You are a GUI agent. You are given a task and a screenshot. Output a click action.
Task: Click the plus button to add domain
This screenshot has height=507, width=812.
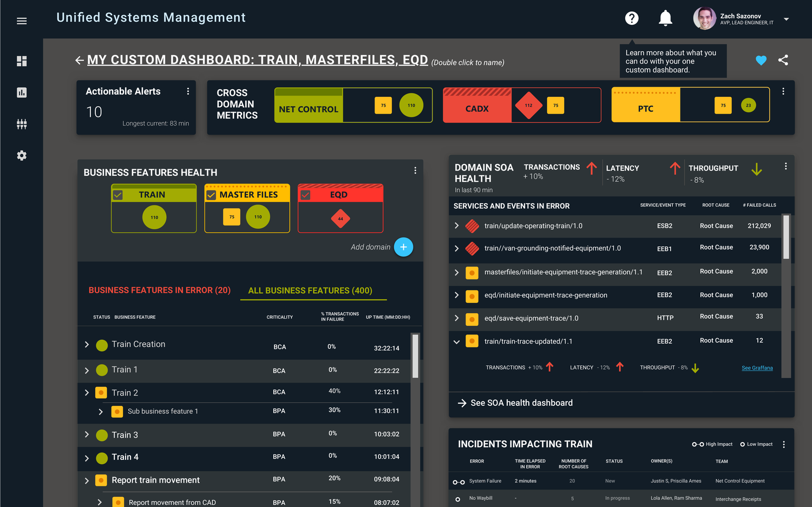pyautogui.click(x=403, y=247)
